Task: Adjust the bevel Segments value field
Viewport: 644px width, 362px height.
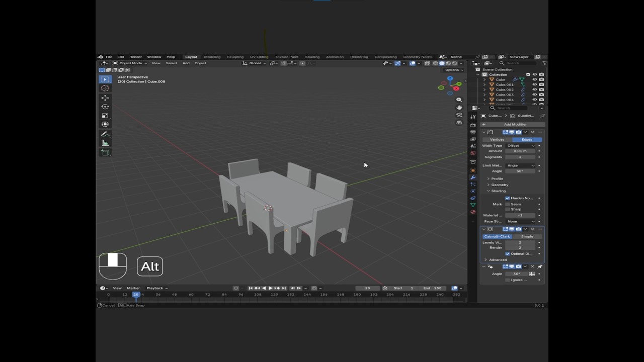Action: 520,157
